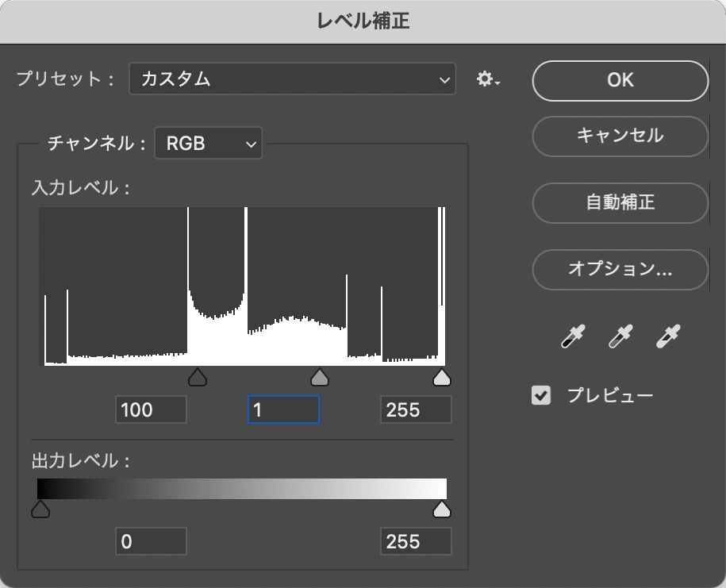
Task: Click the output white slider handle
Action: tap(442, 509)
